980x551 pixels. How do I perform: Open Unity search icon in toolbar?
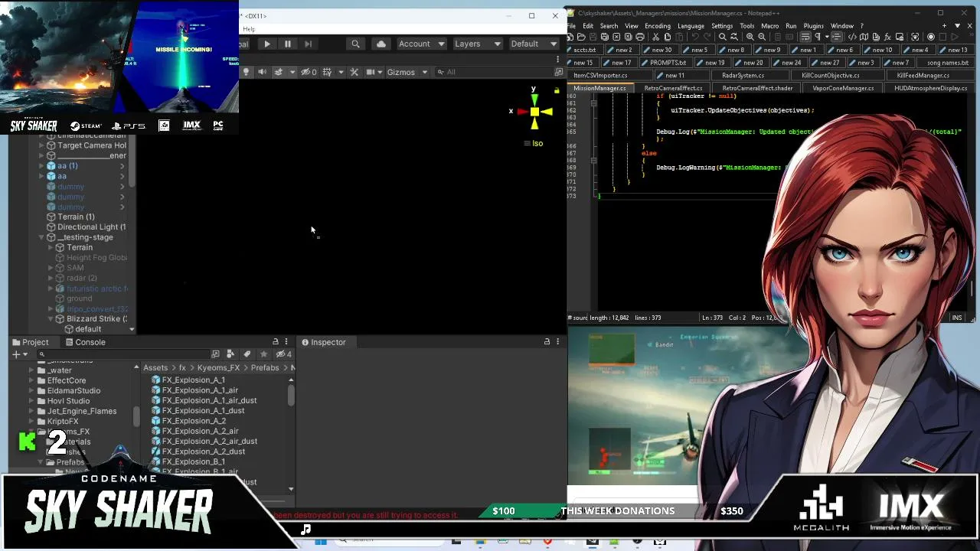pos(355,44)
